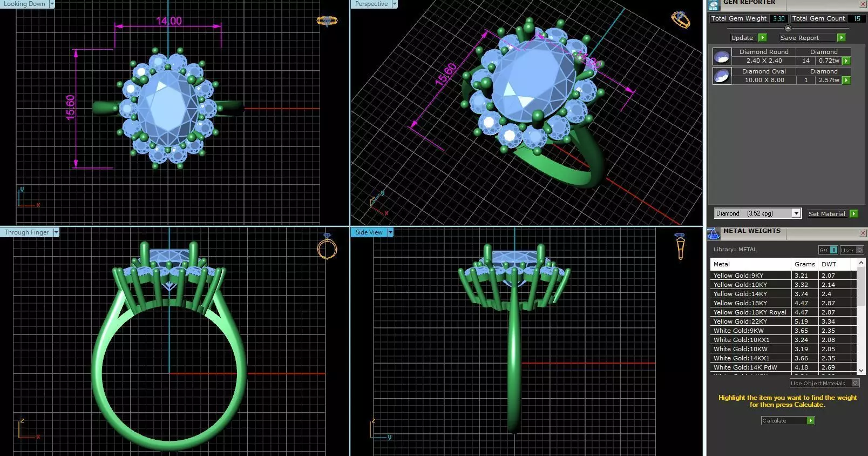Click the gem quantity cell showing 14
The image size is (868, 456).
coord(806,61)
